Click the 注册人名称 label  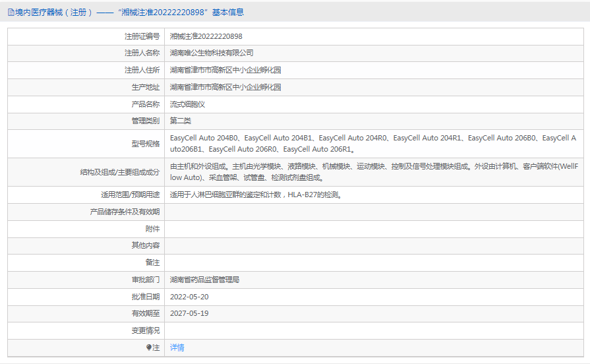[x=142, y=53]
